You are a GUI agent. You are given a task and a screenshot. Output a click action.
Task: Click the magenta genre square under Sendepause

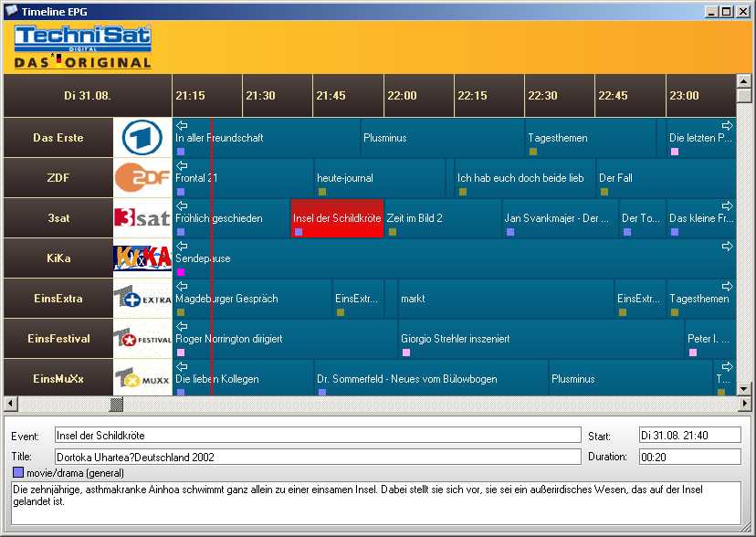point(181,272)
